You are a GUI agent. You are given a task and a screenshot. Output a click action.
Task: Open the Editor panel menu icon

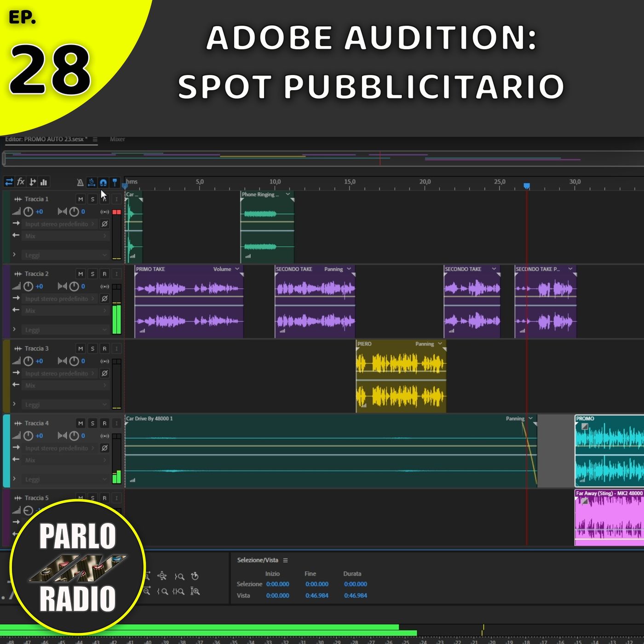coord(95,139)
